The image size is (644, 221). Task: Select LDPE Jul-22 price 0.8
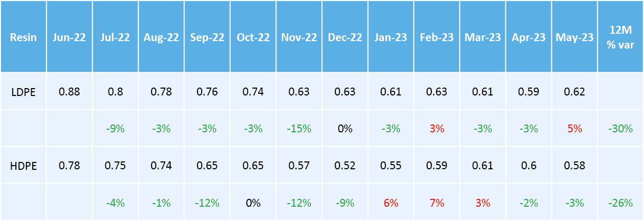coord(115,92)
